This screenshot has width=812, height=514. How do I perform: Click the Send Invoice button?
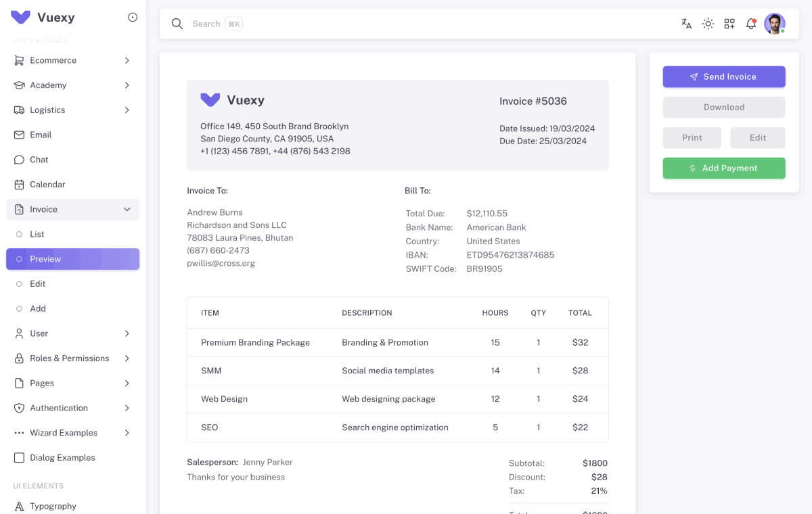click(x=724, y=76)
